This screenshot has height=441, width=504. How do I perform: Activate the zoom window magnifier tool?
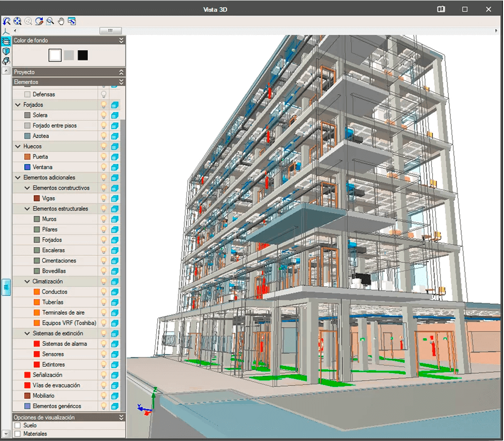point(50,21)
